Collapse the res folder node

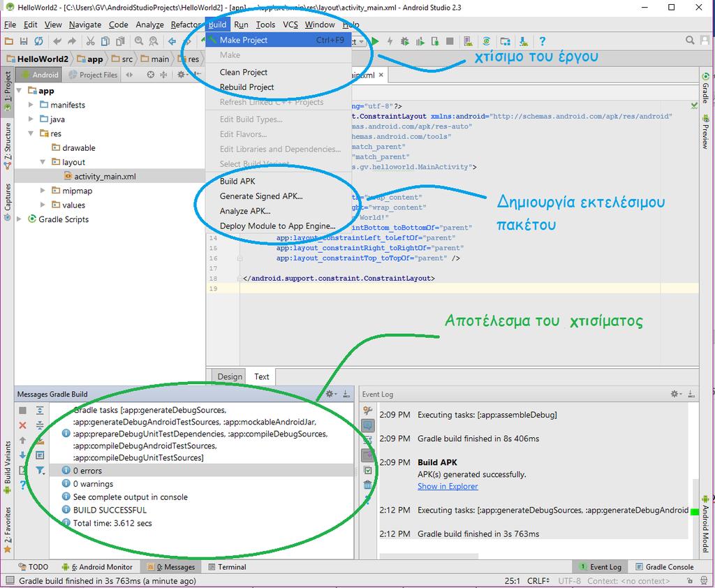click(31, 133)
